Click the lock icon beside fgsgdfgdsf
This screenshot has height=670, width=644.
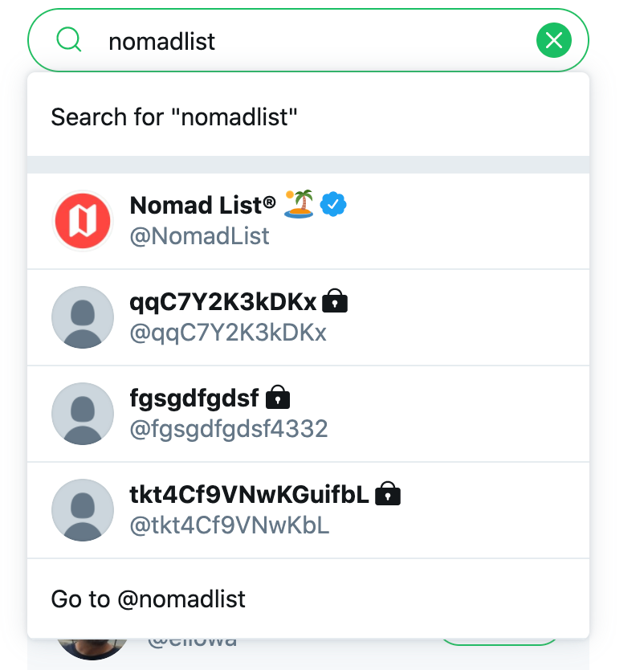pyautogui.click(x=277, y=398)
